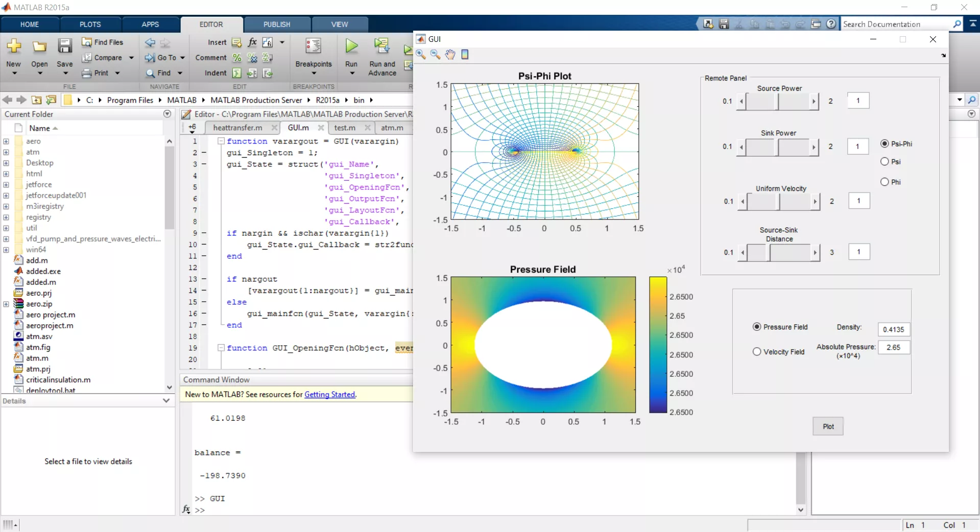Image resolution: width=980 pixels, height=532 pixels.
Task: Click the Name column header
Action: (x=39, y=128)
